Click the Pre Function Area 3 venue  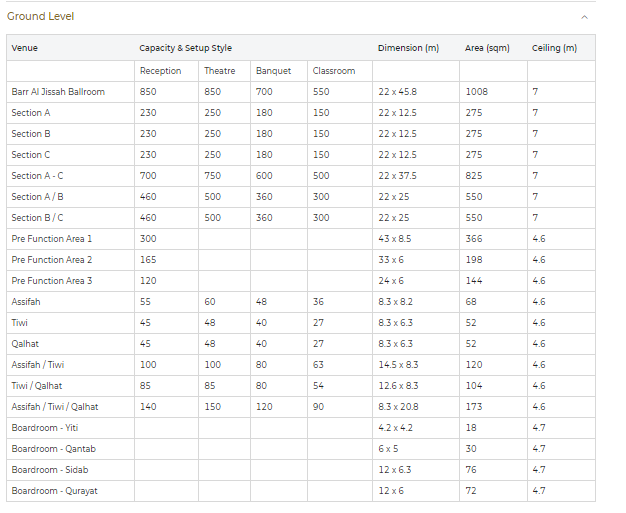[52, 281]
